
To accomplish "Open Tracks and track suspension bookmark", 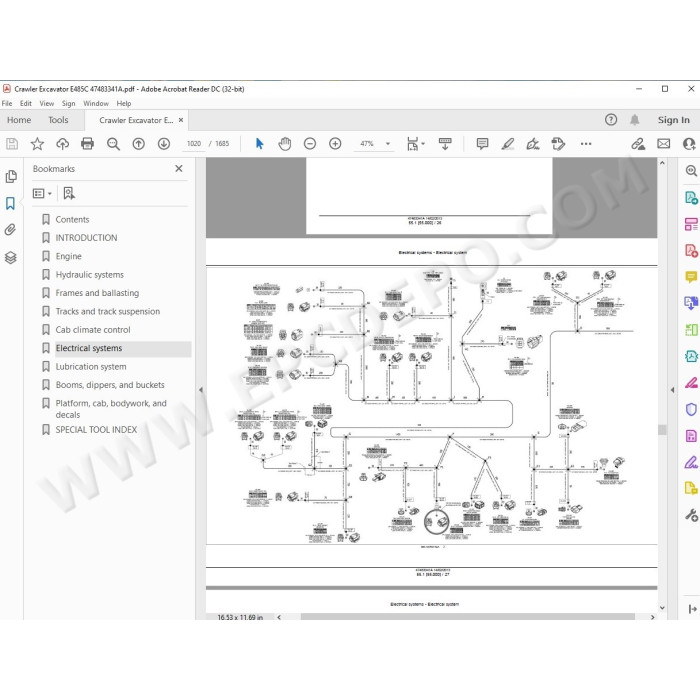I will click(108, 311).
